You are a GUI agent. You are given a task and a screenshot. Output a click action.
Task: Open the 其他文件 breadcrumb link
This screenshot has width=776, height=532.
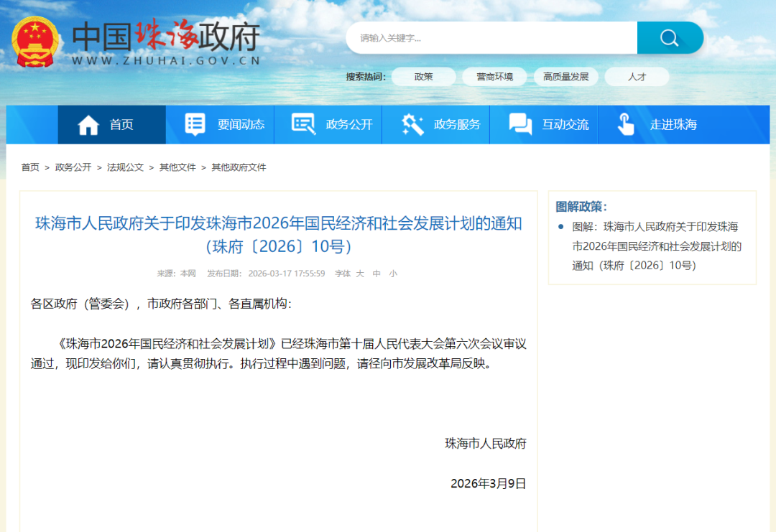[177, 167]
